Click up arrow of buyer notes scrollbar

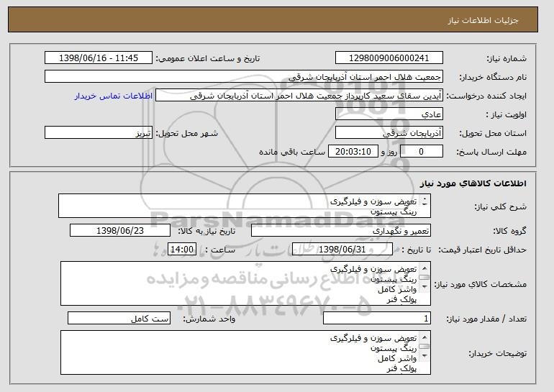[x=424, y=337]
